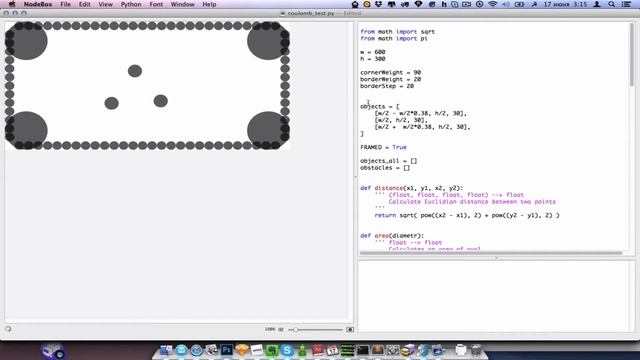
Task: Click the top center small circle on canvas
Action: click(135, 71)
